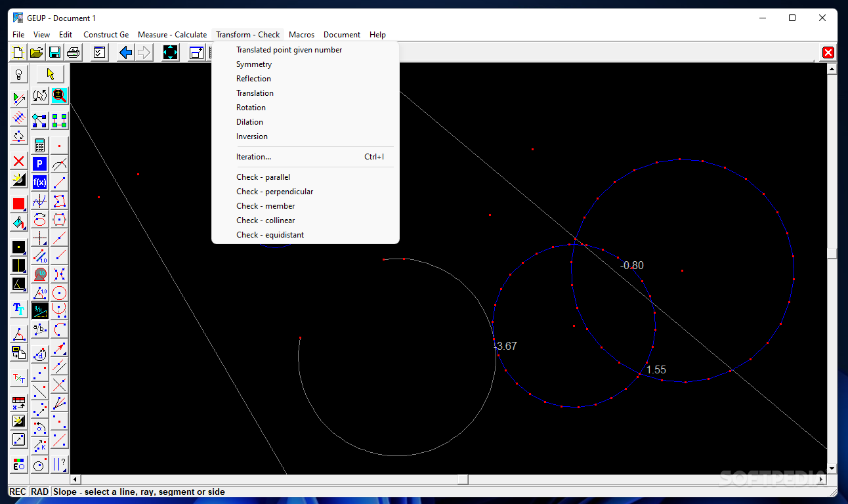Click the green squares network icon
This screenshot has height=504, width=848.
(x=60, y=120)
